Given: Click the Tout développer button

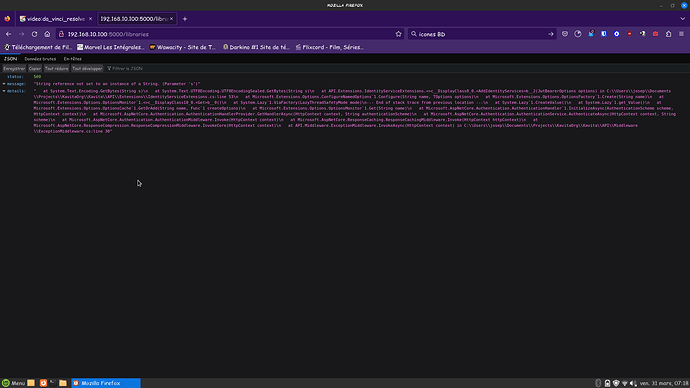Looking at the screenshot, I should point(87,69).
